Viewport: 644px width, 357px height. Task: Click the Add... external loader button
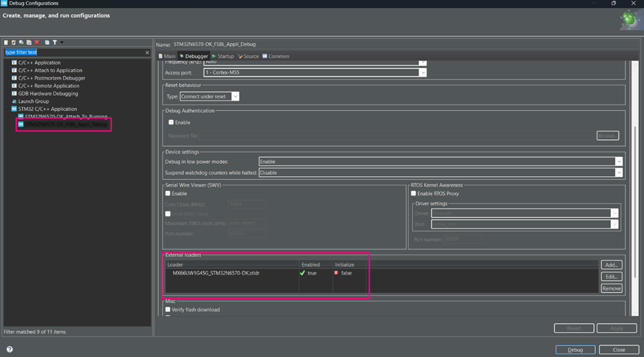(611, 265)
